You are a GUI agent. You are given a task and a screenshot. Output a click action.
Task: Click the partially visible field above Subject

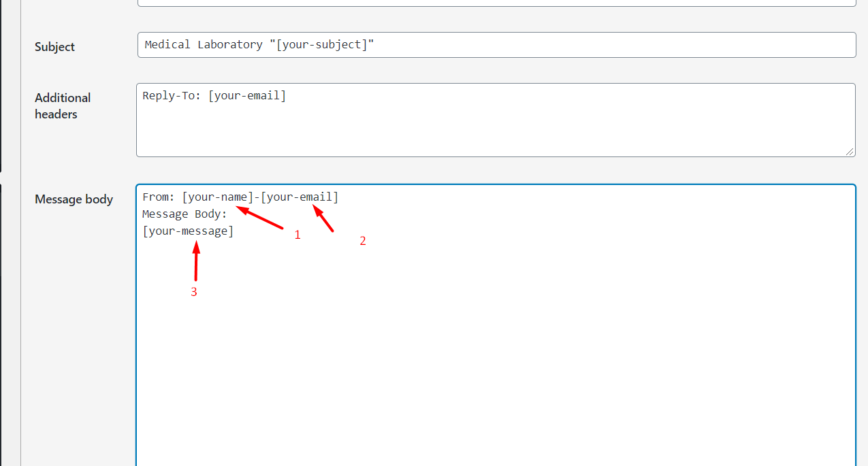click(x=496, y=3)
